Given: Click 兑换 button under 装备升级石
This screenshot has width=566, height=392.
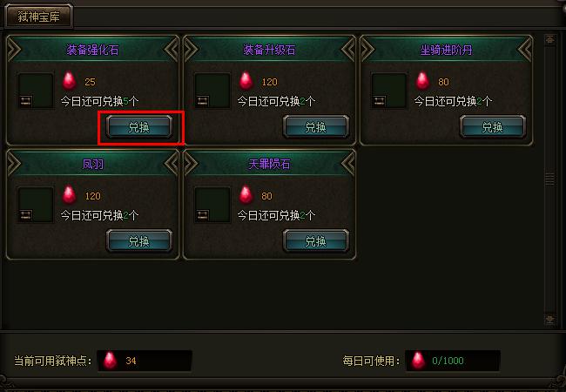Looking at the screenshot, I should click(x=316, y=127).
